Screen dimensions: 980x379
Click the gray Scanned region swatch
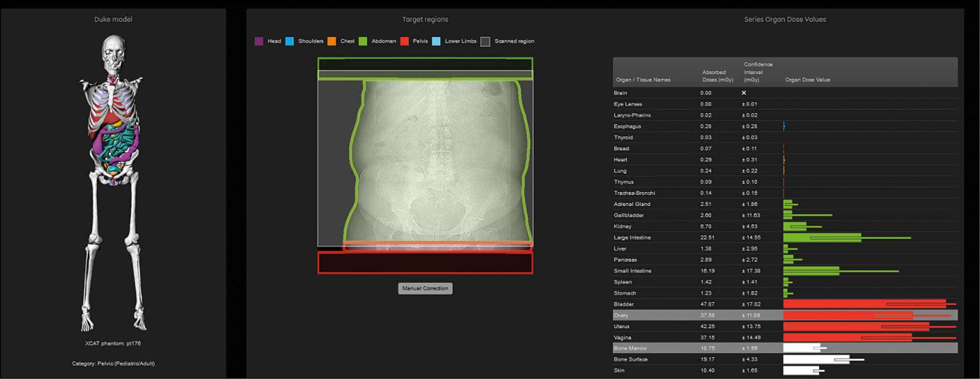(x=485, y=42)
